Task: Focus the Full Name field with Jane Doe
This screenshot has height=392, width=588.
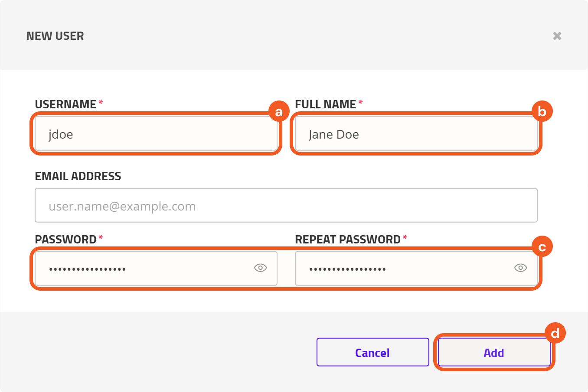Action: coord(416,134)
